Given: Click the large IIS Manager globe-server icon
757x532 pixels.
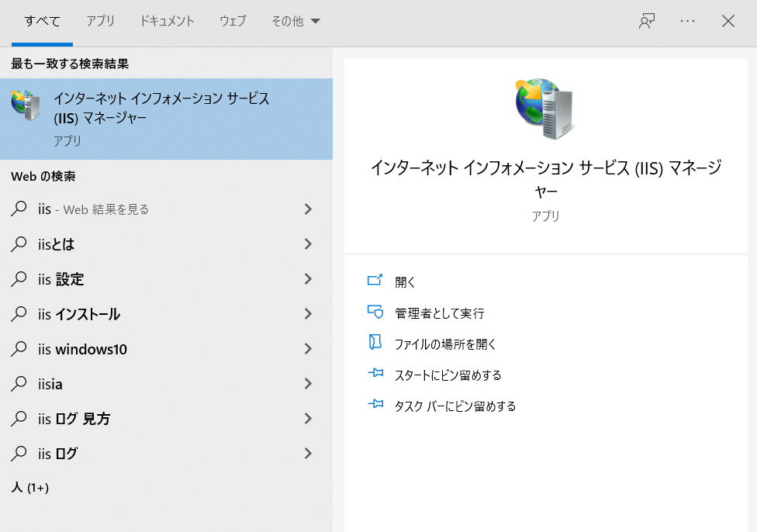Looking at the screenshot, I should 545,109.
